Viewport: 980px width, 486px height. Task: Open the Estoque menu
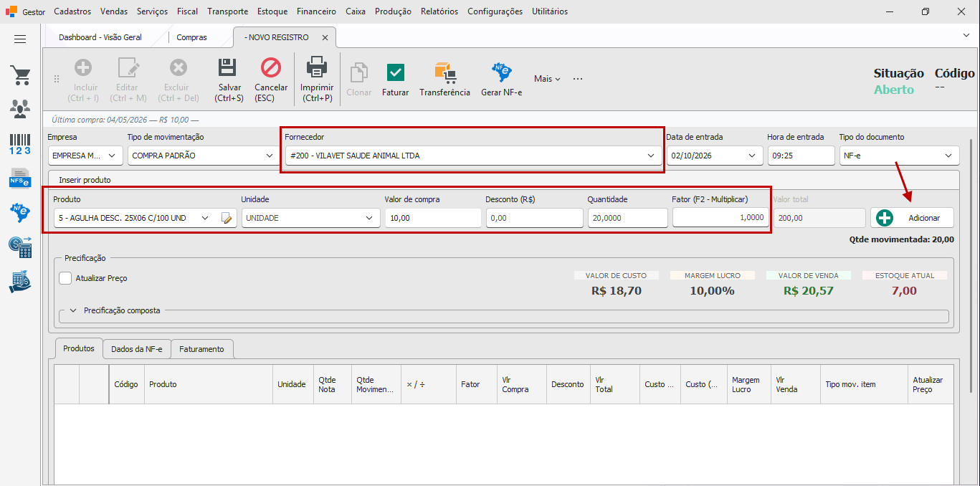[272, 11]
